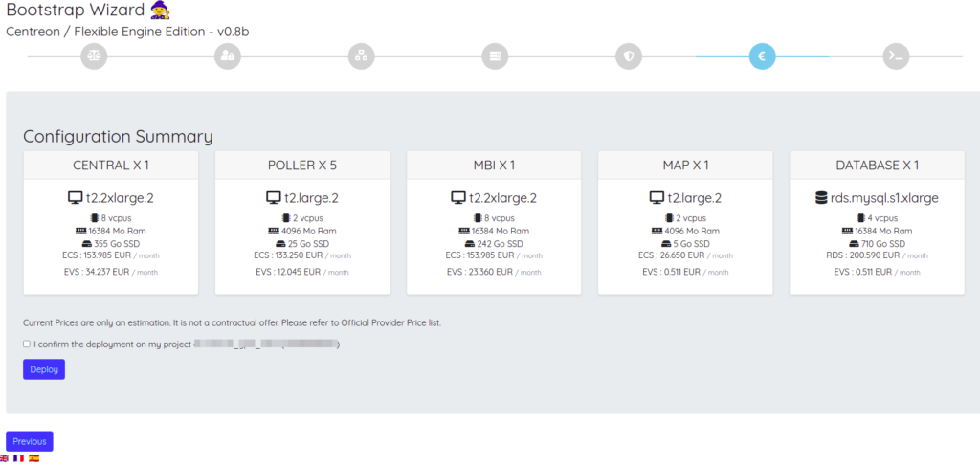Switch language to French flag
Image resolution: width=980 pixels, height=466 pixels.
click(x=19, y=458)
